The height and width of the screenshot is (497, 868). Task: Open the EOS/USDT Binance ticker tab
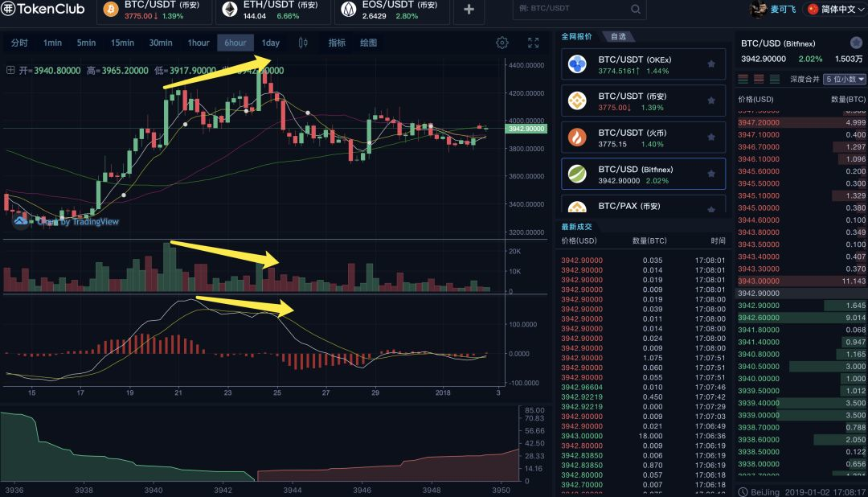(x=392, y=10)
